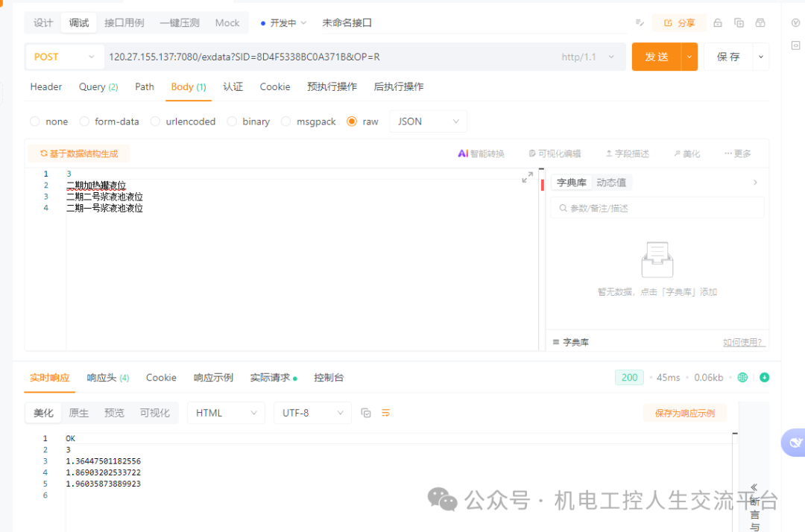Open the 开发中 status dropdown
Screen dimensions: 805x532
coord(283,23)
